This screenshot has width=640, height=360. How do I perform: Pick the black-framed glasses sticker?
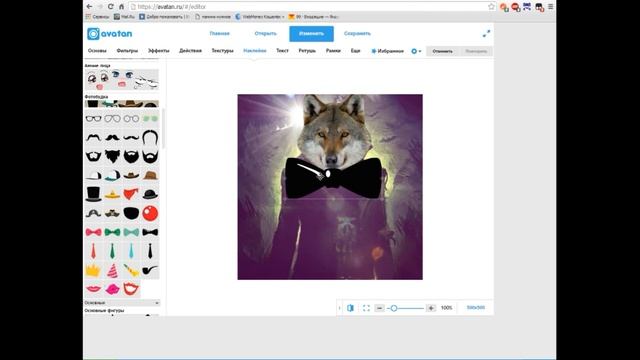click(x=93, y=119)
